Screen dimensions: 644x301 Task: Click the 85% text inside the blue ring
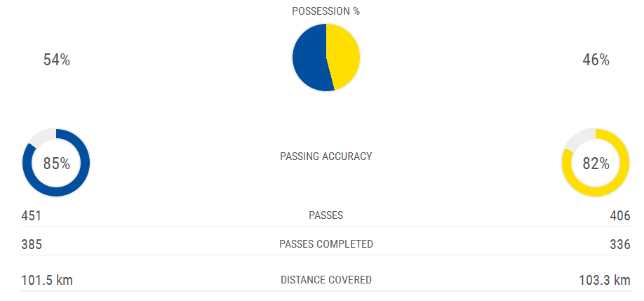[x=56, y=163]
